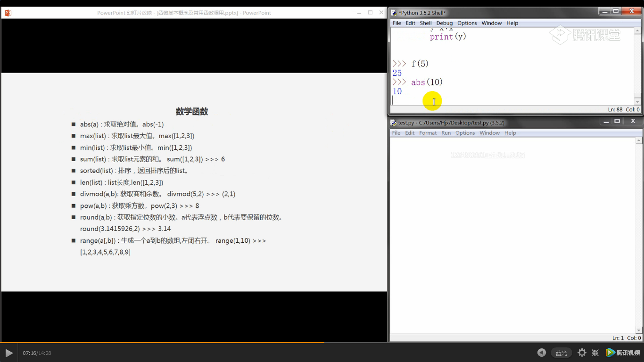Maximize the PowerPoint slideshow window

371,12
